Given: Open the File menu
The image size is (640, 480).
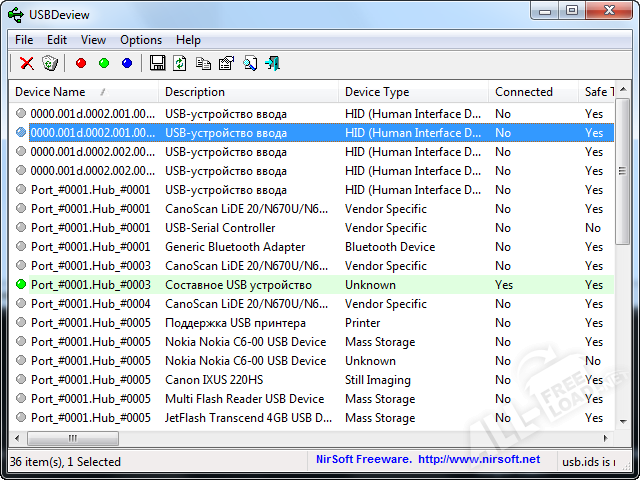Looking at the screenshot, I should (24, 40).
